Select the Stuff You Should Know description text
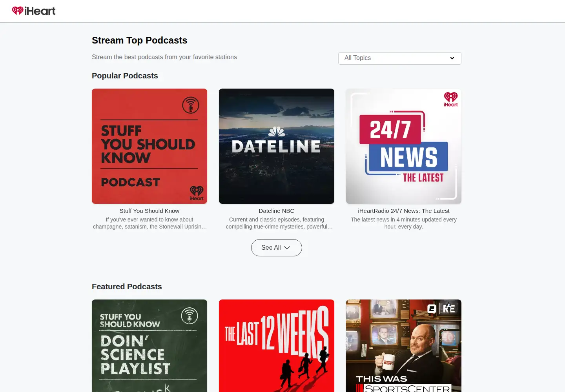Viewport: 565px width, 392px height. click(x=149, y=223)
